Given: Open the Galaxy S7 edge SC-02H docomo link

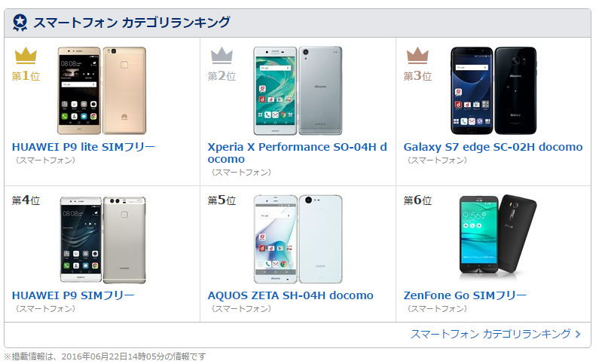Looking at the screenshot, I should (x=494, y=147).
